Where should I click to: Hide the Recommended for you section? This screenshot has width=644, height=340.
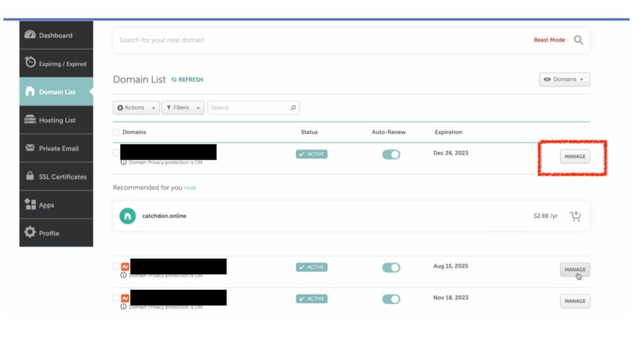point(190,188)
